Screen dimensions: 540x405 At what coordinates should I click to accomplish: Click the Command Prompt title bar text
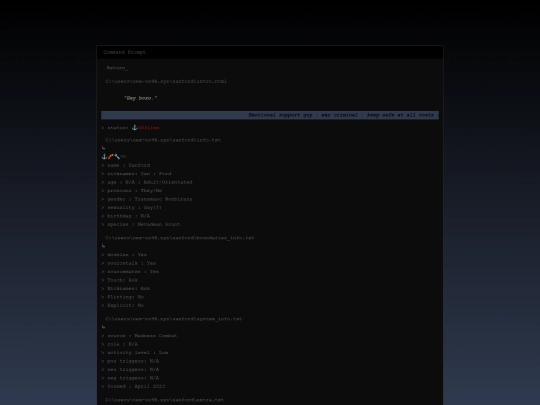124,52
